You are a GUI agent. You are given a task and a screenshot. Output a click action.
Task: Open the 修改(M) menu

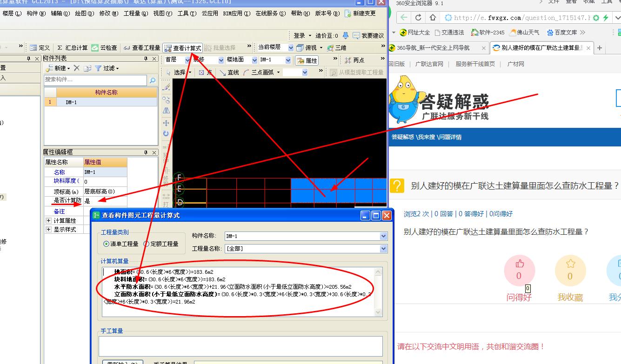pyautogui.click(x=108, y=13)
